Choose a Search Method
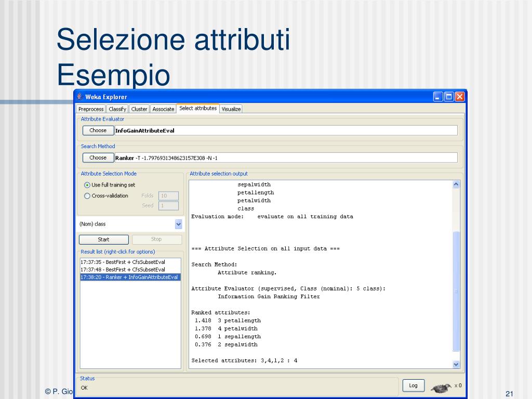Screen dimensions: 532x399 point(98,158)
